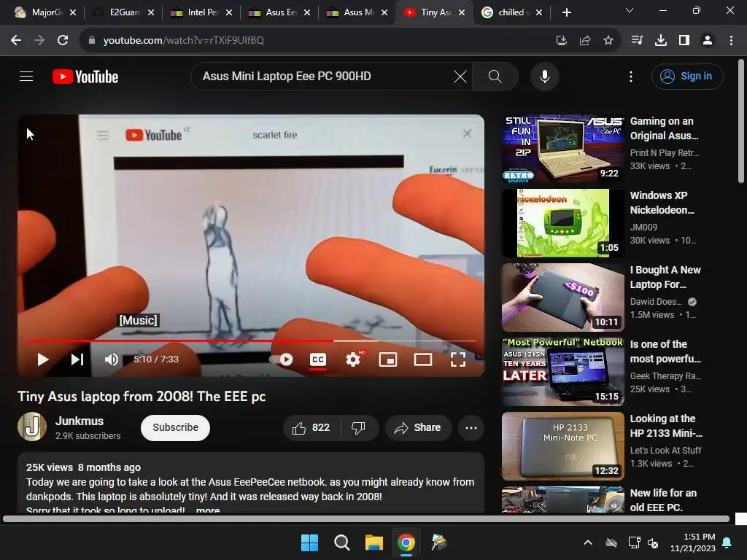Seek on the red video progress bar
The image size is (747, 560).
click(252, 341)
